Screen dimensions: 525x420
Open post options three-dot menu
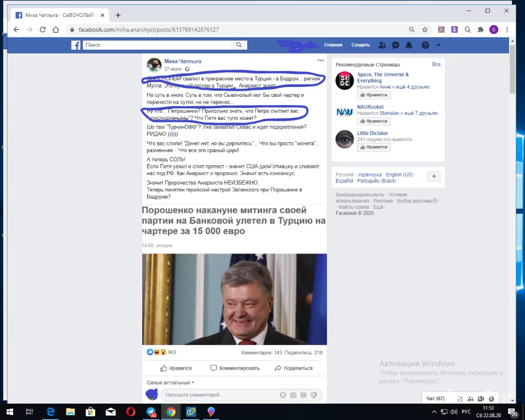click(x=320, y=61)
